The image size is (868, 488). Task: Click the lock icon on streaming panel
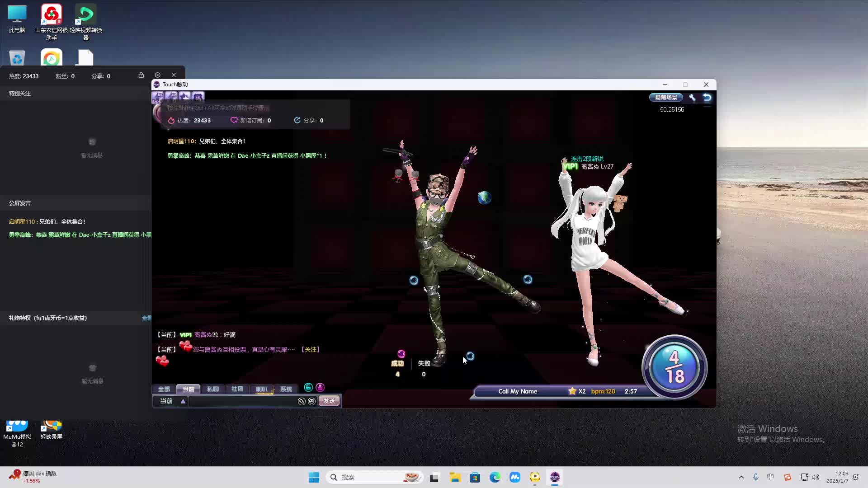(141, 75)
